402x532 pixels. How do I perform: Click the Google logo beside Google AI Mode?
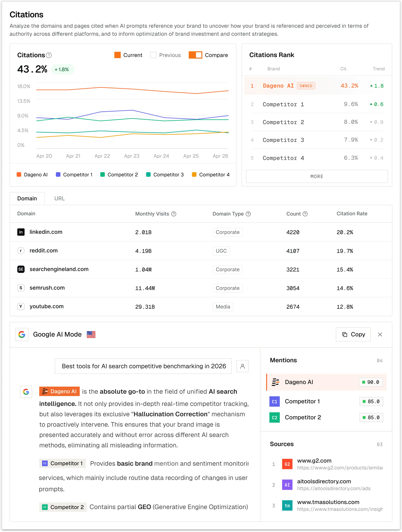coord(22,334)
